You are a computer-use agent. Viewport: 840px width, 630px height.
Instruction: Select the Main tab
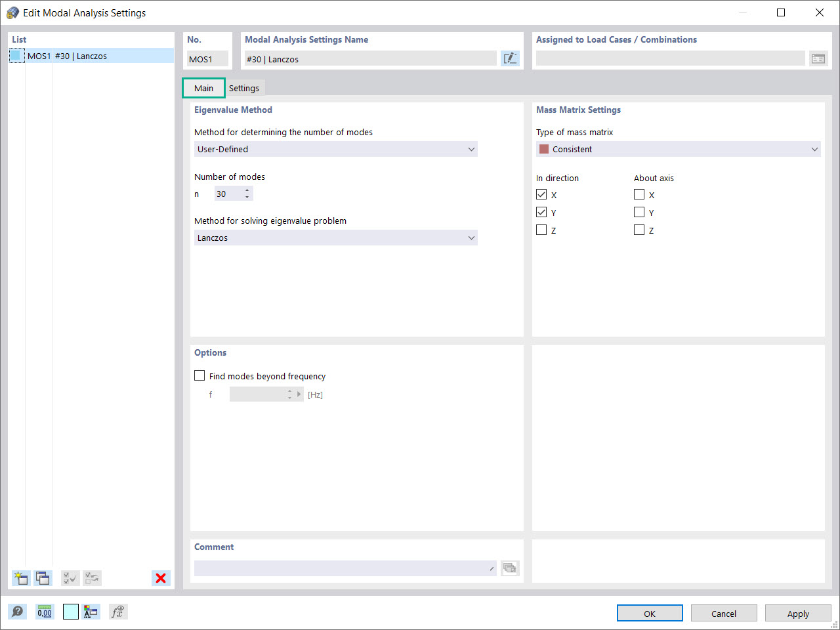tap(203, 87)
